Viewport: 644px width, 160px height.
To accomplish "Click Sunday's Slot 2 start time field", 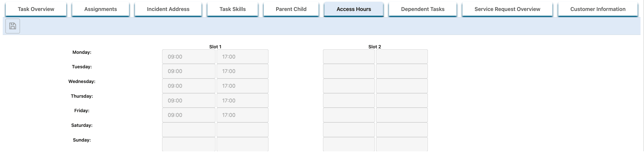I will 348,144.
